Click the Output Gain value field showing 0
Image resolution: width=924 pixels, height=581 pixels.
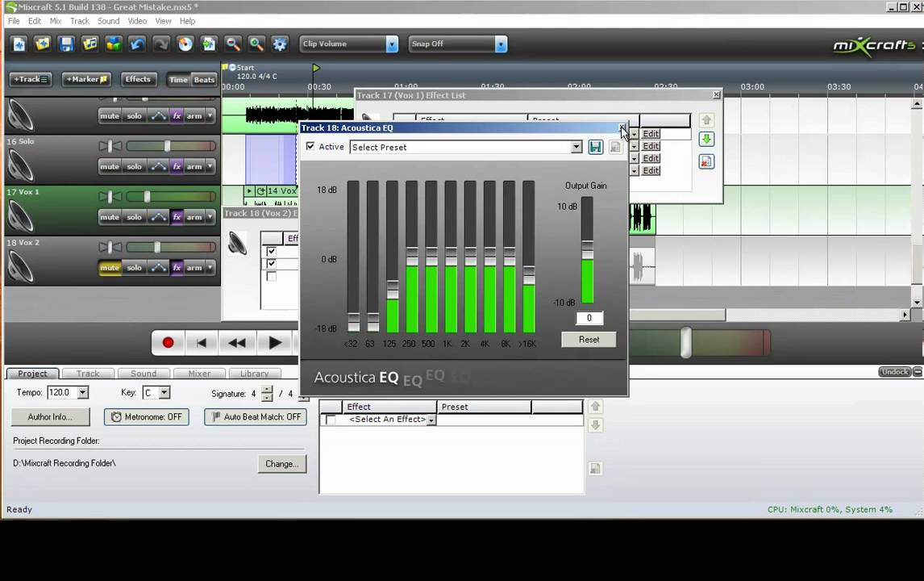[x=589, y=318]
